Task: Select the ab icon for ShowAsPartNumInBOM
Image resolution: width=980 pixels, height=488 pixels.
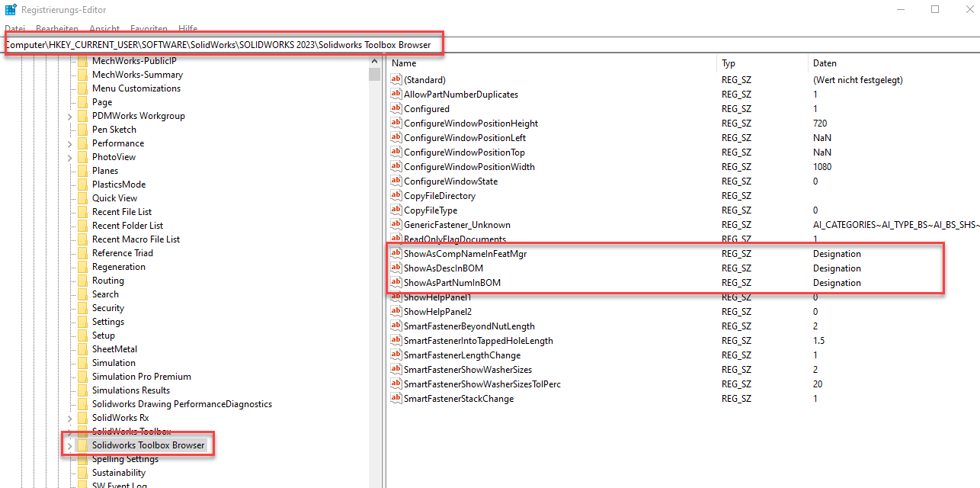Action: click(x=396, y=283)
